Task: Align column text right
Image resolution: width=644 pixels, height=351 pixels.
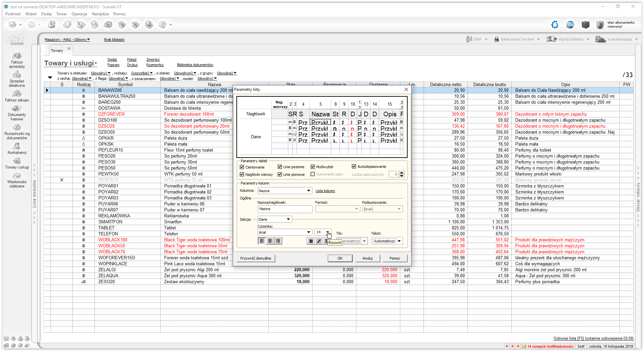Action: (x=278, y=241)
